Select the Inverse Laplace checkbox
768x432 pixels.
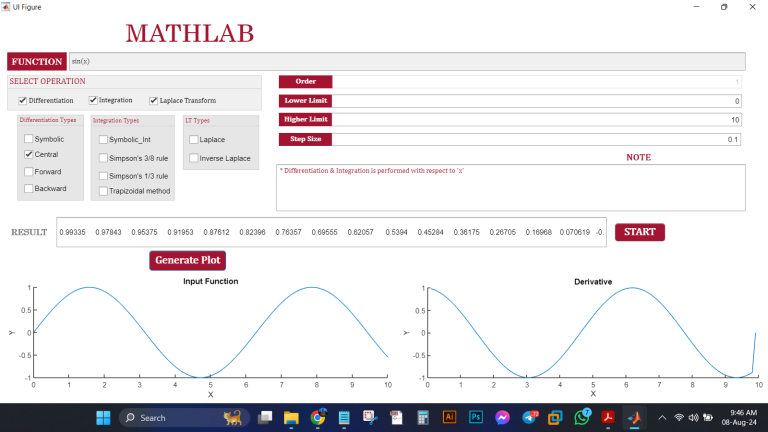tap(194, 158)
